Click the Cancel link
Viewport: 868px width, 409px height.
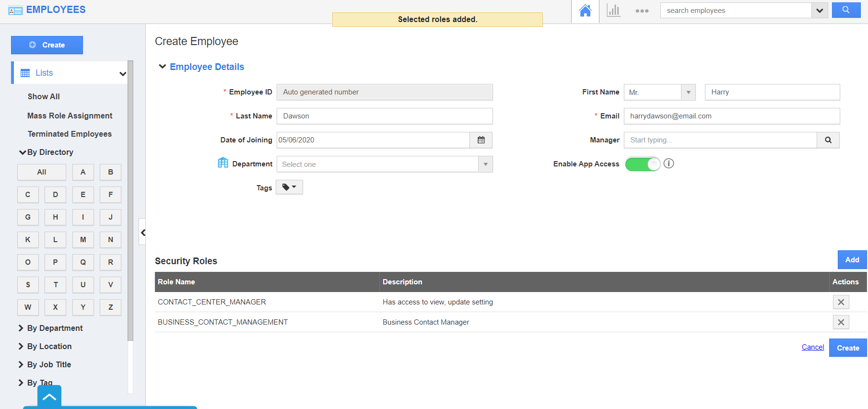812,347
